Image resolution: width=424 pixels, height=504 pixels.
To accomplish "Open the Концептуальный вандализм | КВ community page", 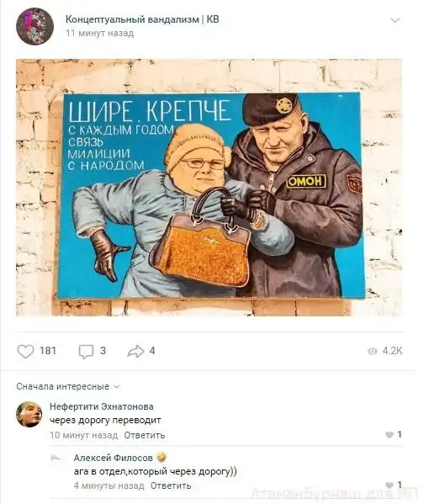I will 142,19.
